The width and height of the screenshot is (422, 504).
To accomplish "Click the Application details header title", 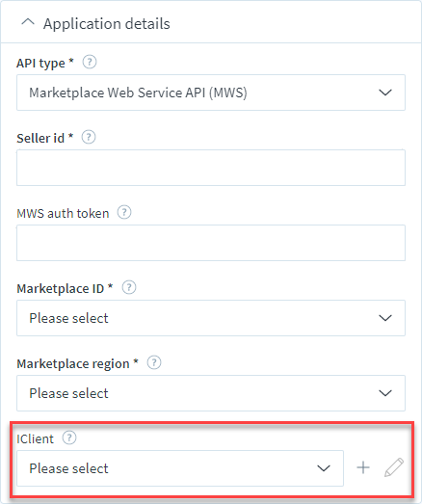I will point(107,24).
